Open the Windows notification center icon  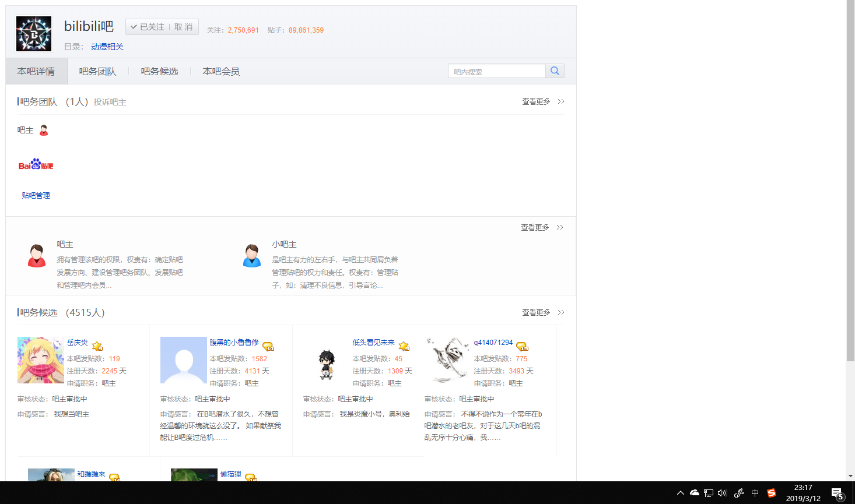pos(838,494)
